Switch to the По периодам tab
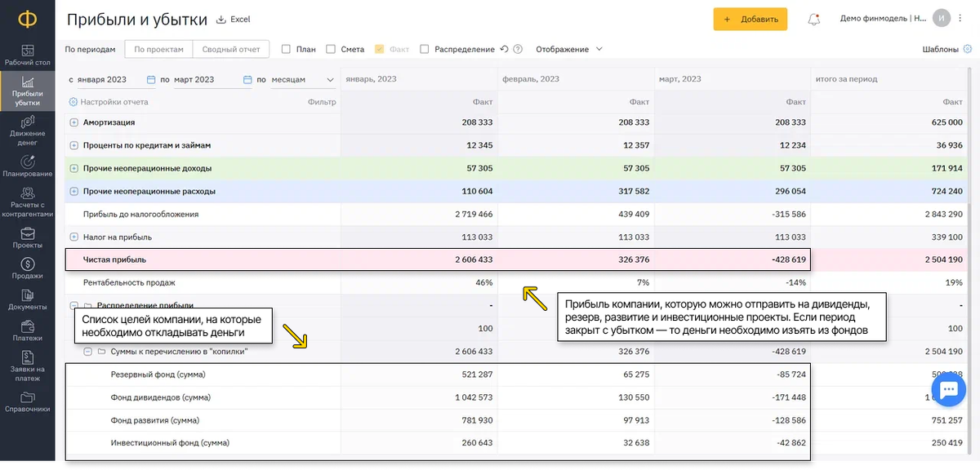The width and height of the screenshot is (980, 470). click(90, 49)
